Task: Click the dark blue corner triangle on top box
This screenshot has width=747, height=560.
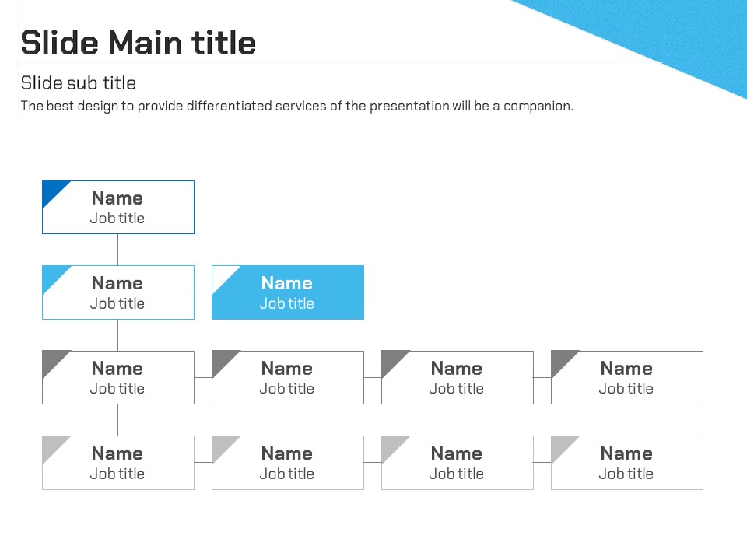Action: [51, 191]
